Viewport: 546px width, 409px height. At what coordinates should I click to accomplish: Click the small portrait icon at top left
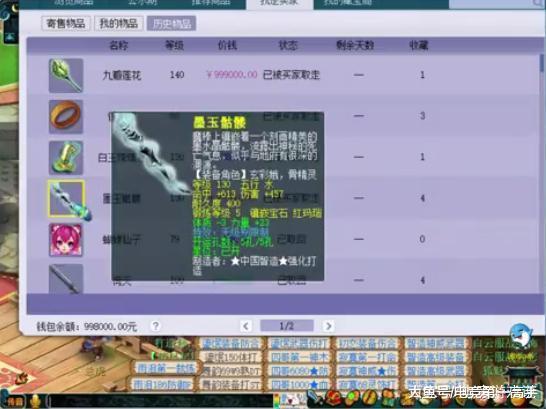tap(10, 37)
